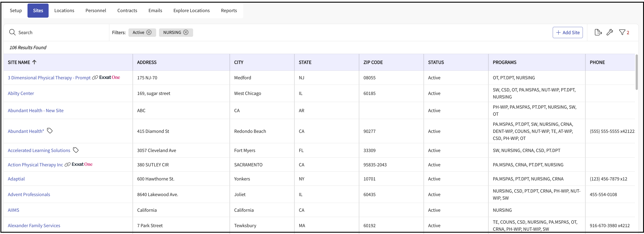Screen dimensions: 644x234
Task: Focus the Search input field
Action: point(60,33)
